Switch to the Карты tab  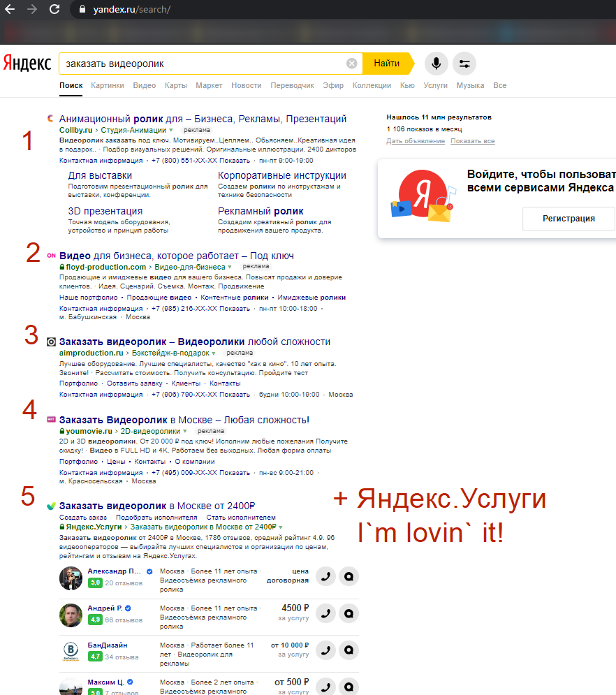tap(176, 85)
